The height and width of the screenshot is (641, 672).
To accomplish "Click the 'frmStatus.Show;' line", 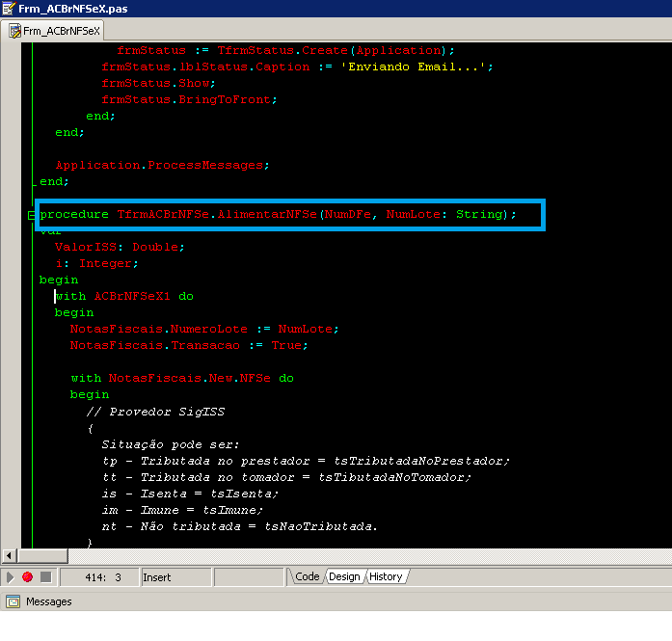I will 158,83.
